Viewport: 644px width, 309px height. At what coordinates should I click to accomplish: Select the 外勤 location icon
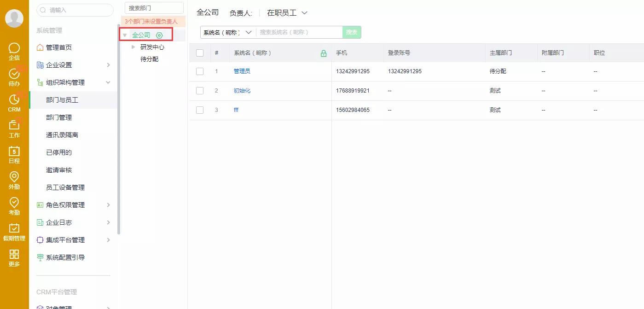(14, 177)
